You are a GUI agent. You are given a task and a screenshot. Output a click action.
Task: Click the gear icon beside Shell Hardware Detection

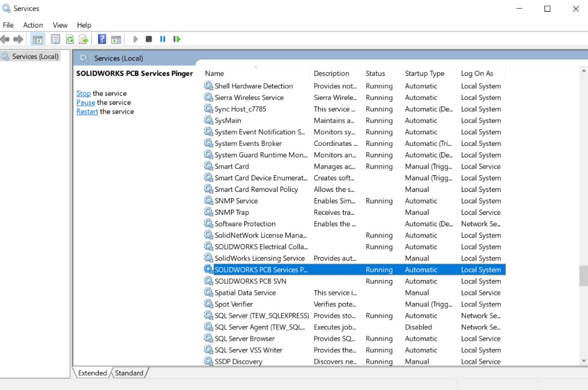(208, 86)
